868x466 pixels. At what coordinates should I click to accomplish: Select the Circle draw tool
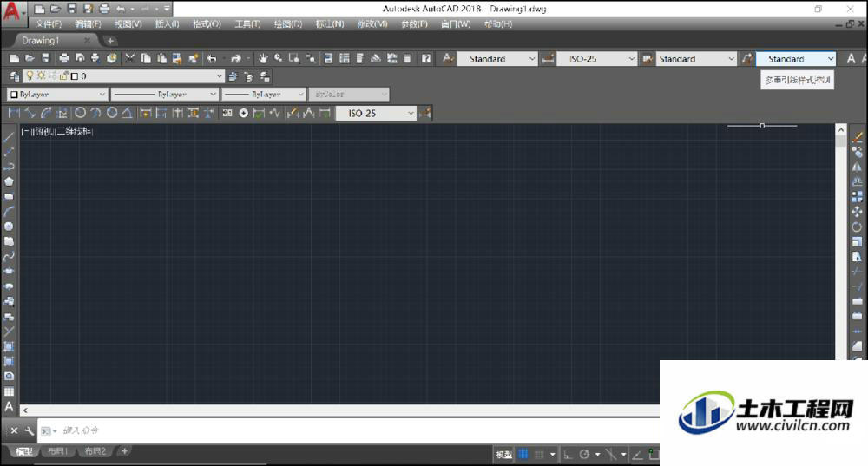click(x=9, y=226)
